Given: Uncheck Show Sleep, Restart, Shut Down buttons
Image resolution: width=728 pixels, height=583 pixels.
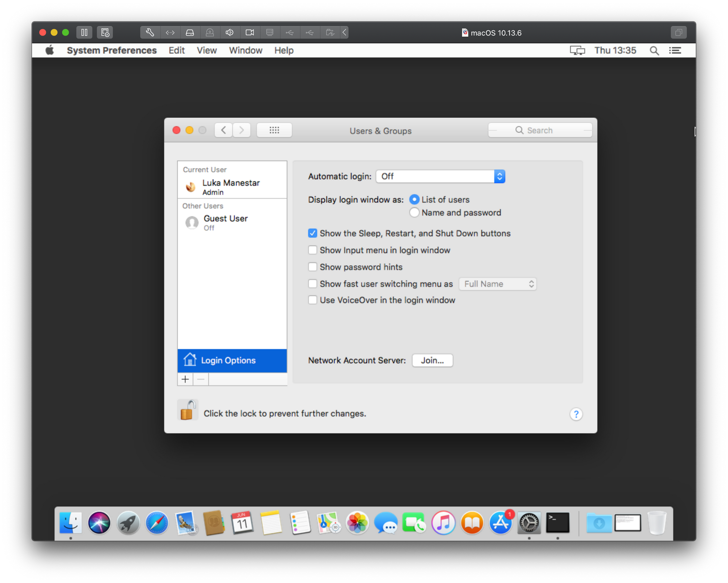Looking at the screenshot, I should (x=313, y=233).
